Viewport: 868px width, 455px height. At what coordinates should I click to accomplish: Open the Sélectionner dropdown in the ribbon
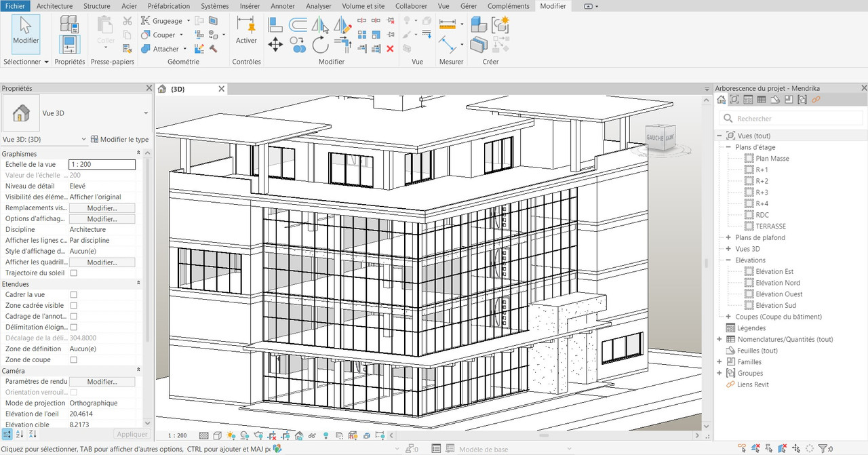pyautogui.click(x=26, y=62)
